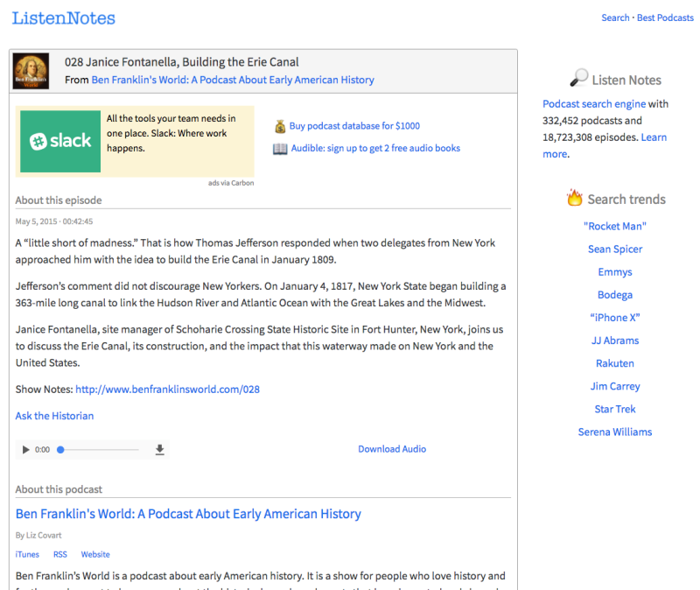Click the Download Audio link

pyautogui.click(x=392, y=449)
